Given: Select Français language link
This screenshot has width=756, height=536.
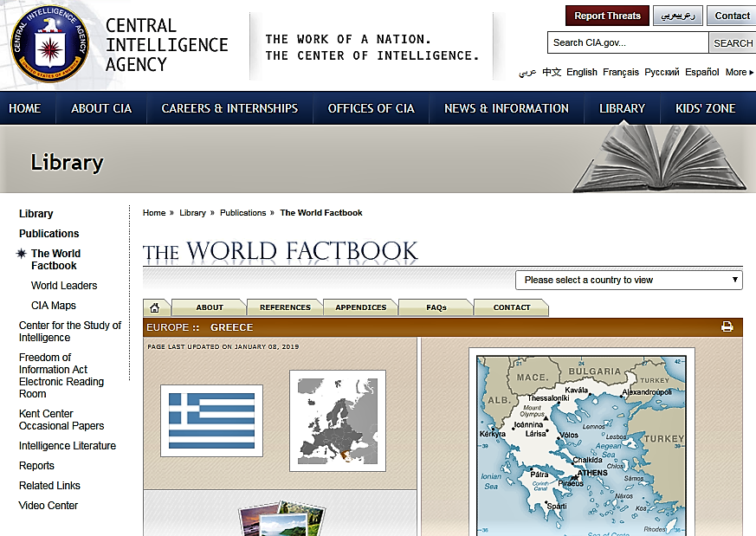Looking at the screenshot, I should coord(620,73).
